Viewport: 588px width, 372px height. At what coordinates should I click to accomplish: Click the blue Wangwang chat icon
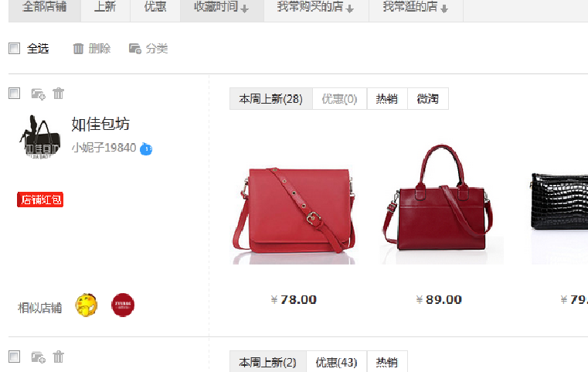click(146, 149)
